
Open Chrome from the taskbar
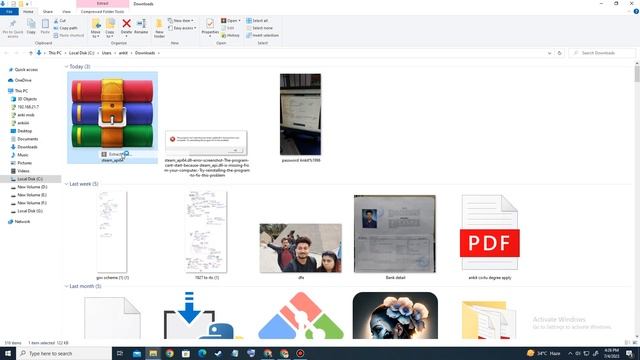tap(169, 353)
